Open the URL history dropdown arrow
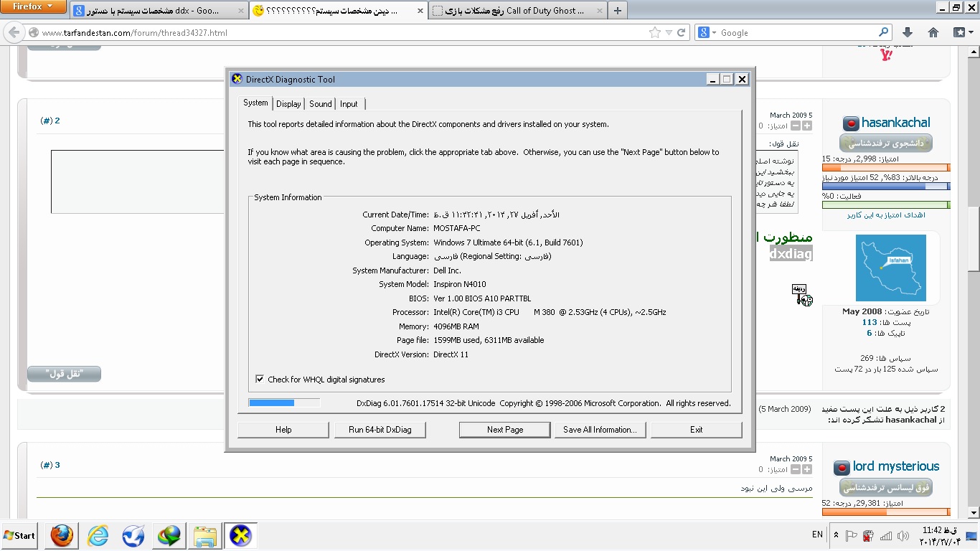Image resolution: width=980 pixels, height=551 pixels. 669,32
